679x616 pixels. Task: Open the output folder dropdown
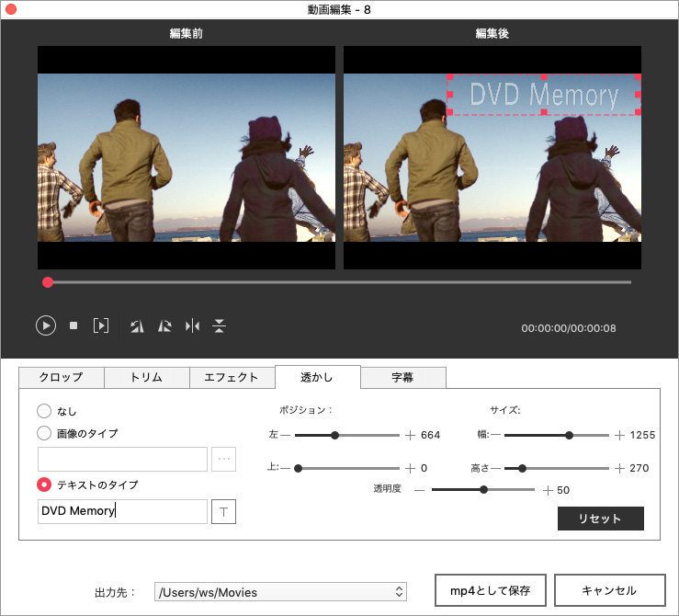tap(280, 592)
